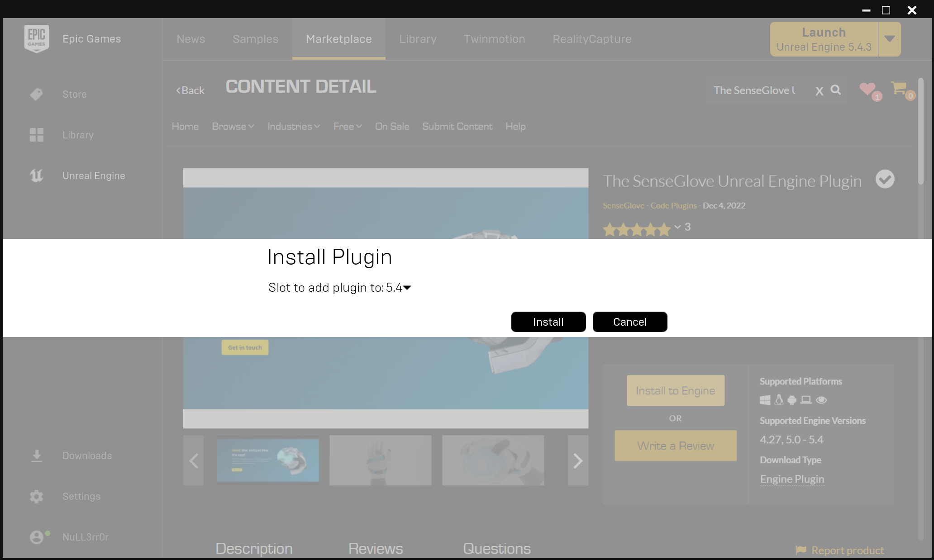Viewport: 934px width, 560px height.
Task: Click the Settings gear sidebar icon
Action: (37, 496)
